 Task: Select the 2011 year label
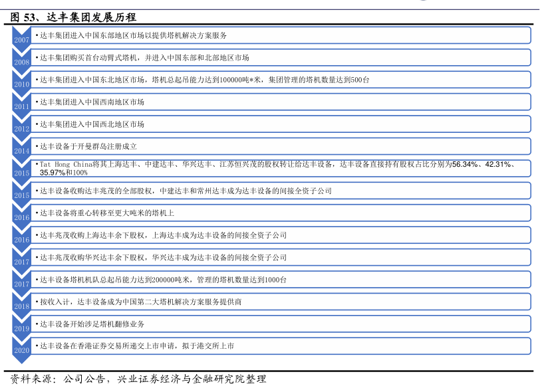[x=21, y=107]
